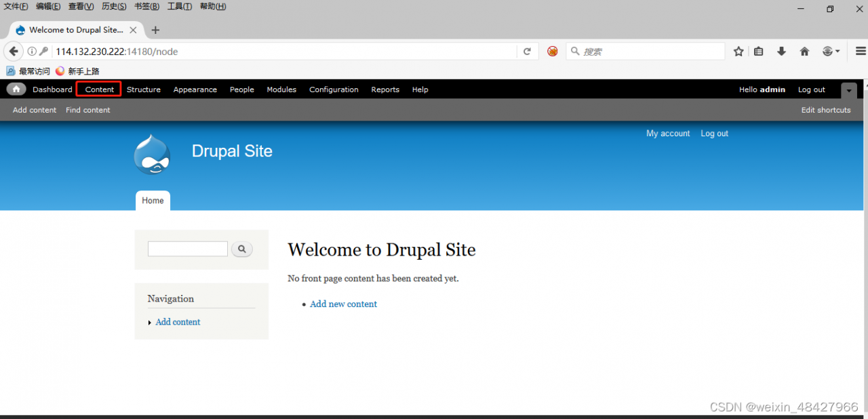Open the downloads arrow icon

tap(781, 52)
